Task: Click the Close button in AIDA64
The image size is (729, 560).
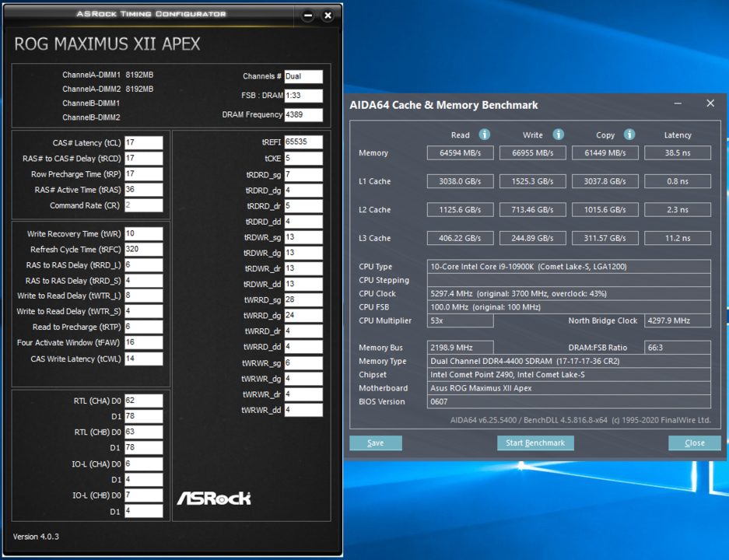Action: [x=694, y=443]
